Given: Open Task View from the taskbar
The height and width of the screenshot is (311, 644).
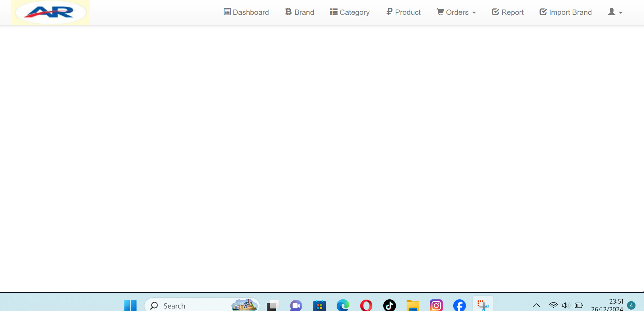Looking at the screenshot, I should point(273,305).
